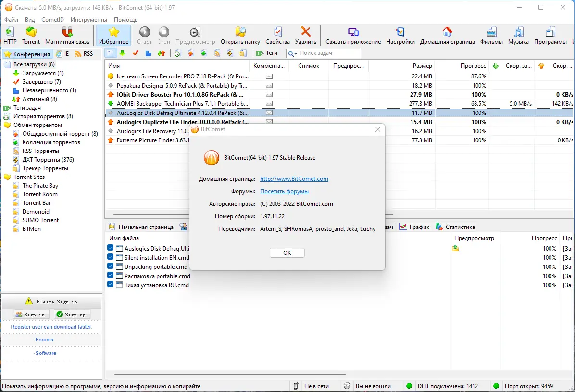Click the clock history filter icon

coord(177,53)
